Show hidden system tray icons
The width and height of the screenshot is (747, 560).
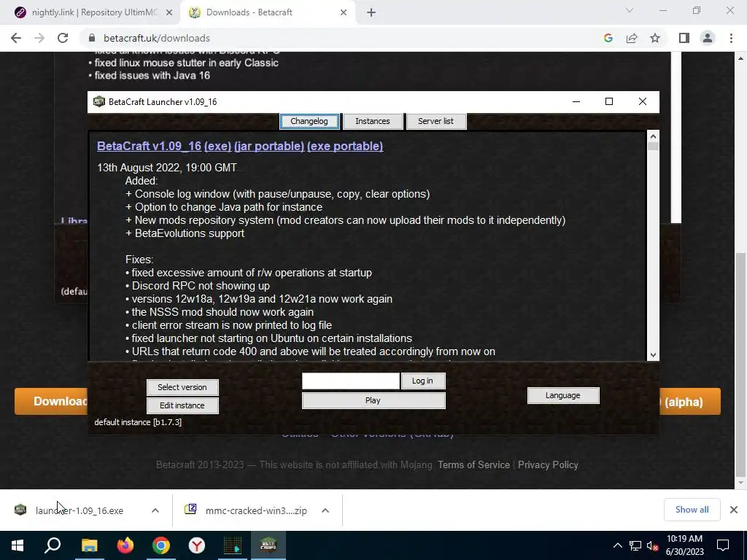pyautogui.click(x=617, y=545)
